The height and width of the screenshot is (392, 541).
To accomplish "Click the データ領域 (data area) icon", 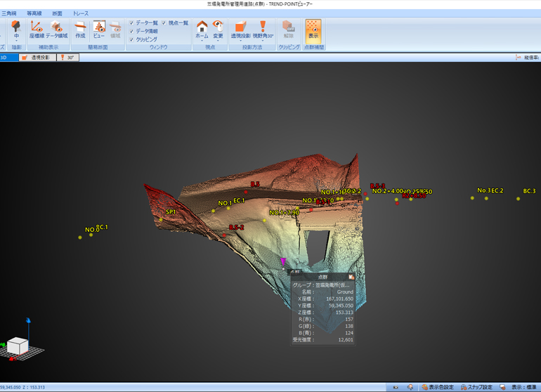I will [57, 28].
